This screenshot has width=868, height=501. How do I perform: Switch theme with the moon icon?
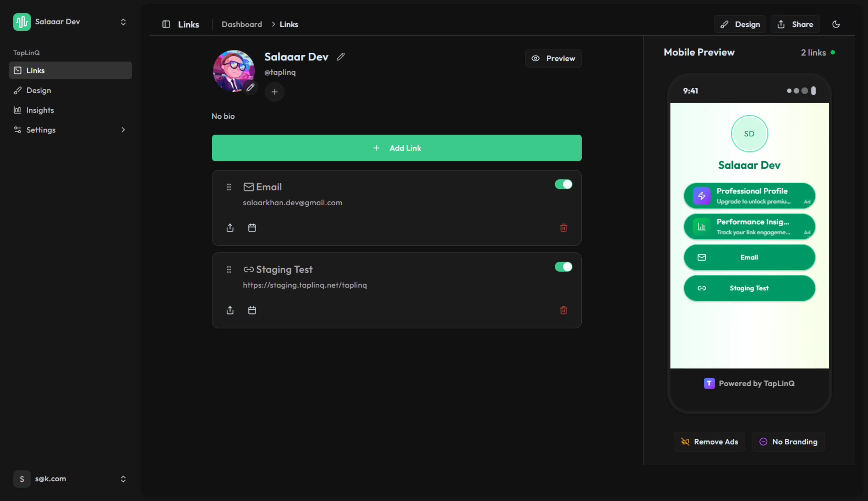[836, 24]
